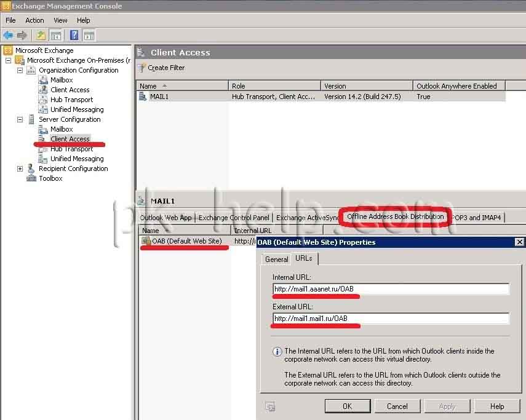Image resolution: width=526 pixels, height=420 pixels.
Task: Expand the Recipient Configuration node
Action: [x=20, y=168]
